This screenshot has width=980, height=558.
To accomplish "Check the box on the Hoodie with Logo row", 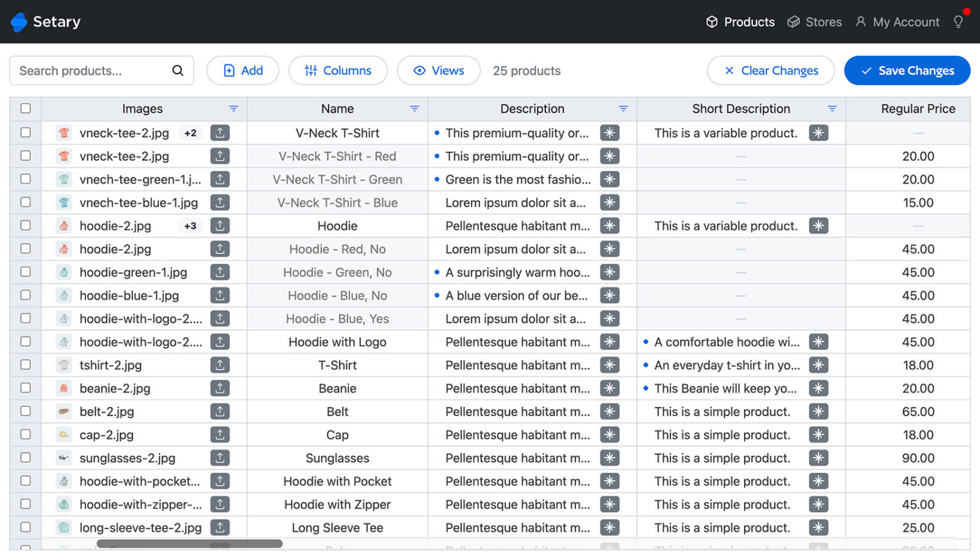I will [x=25, y=342].
